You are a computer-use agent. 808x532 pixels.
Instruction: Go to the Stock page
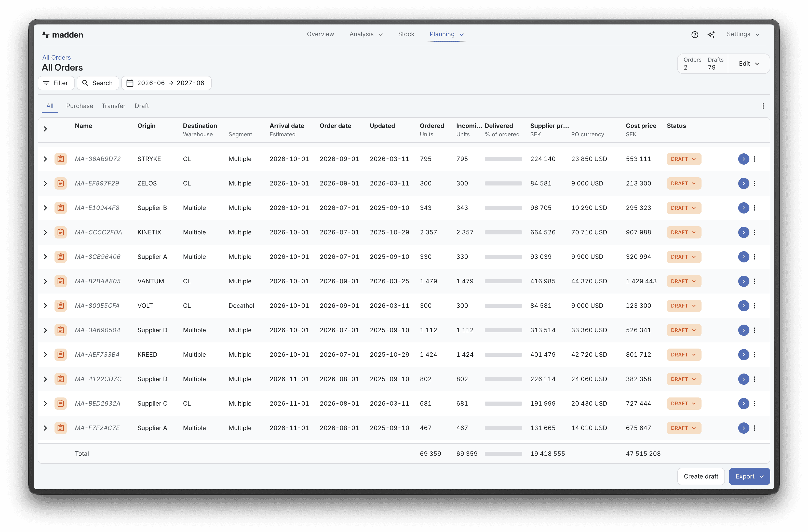point(406,34)
